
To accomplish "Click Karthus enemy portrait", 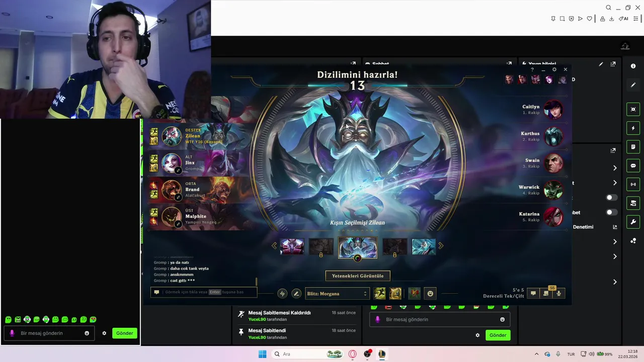I will point(553,136).
